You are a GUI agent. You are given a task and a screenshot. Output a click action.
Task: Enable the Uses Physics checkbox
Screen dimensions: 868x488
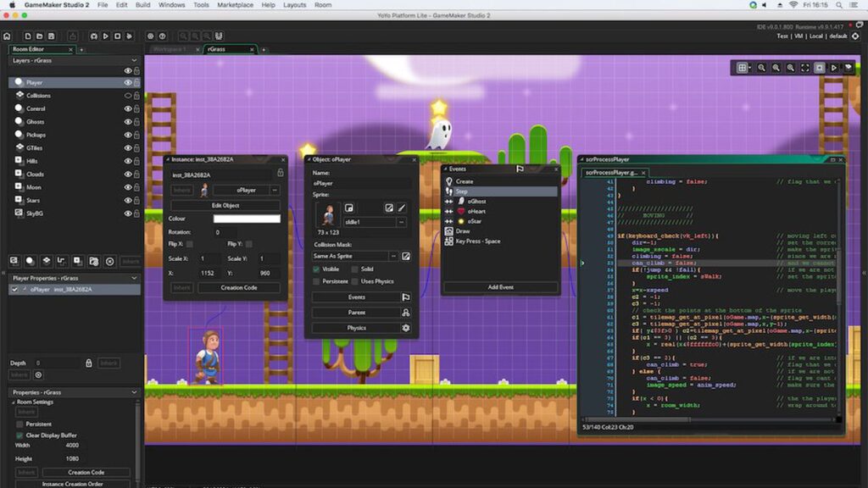tap(354, 281)
